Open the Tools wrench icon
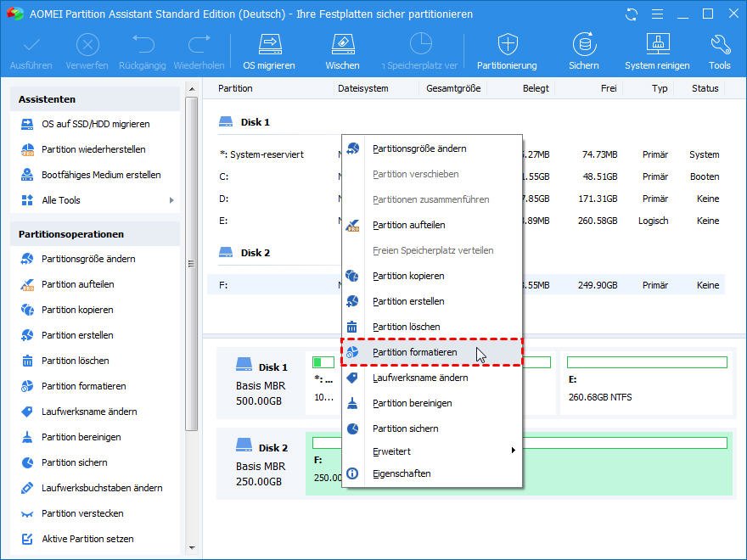 719,45
